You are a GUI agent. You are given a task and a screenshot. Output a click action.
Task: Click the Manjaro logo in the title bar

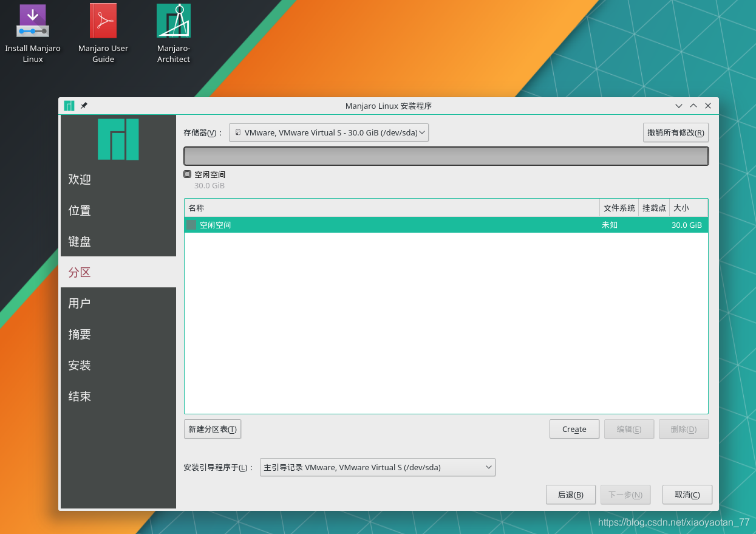tap(69, 106)
